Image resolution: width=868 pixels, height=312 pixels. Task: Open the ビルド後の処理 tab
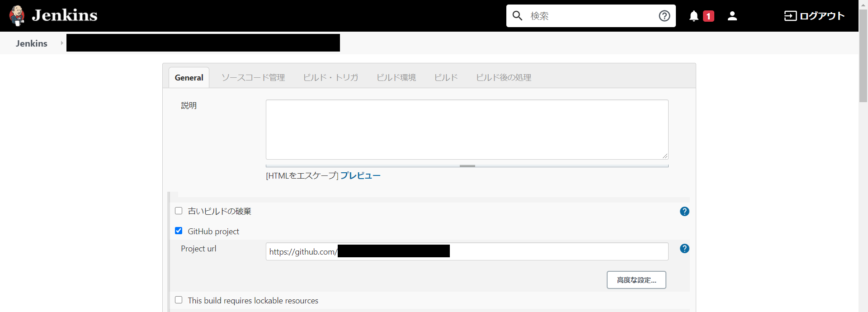503,77
